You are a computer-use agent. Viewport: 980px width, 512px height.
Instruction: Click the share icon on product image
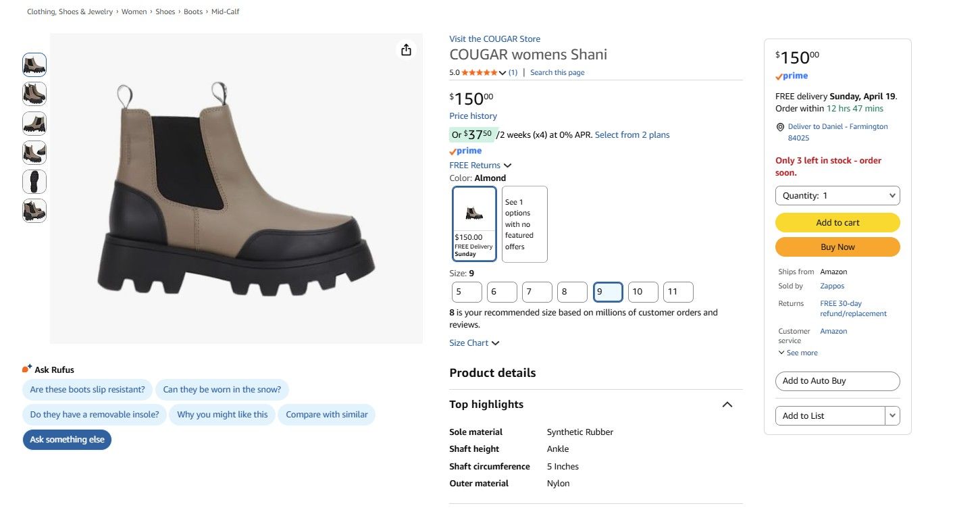[406, 50]
